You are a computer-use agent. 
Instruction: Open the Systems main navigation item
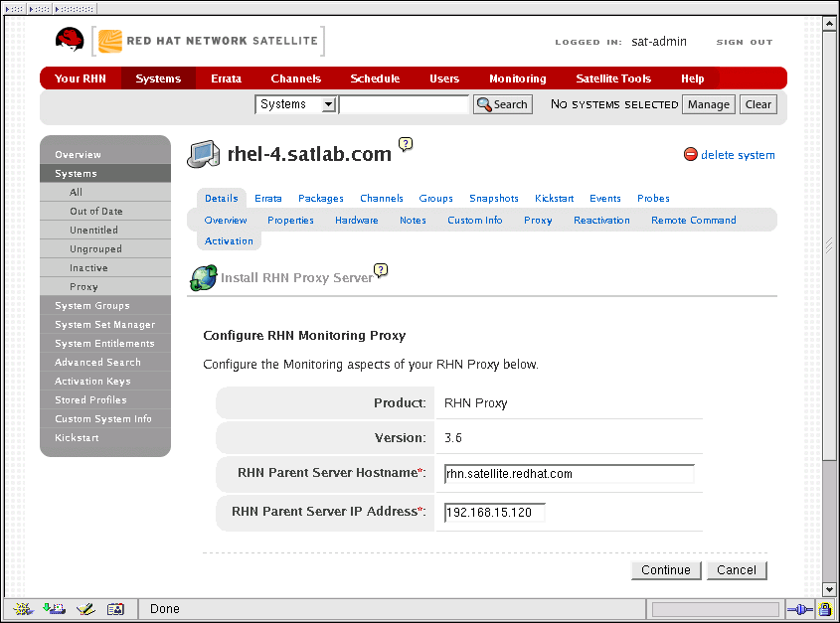158,78
